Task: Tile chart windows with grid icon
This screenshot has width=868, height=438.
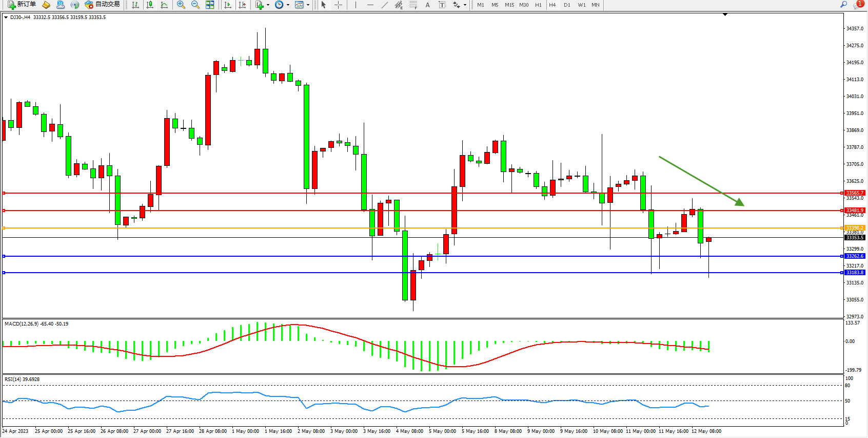Action: [210, 5]
